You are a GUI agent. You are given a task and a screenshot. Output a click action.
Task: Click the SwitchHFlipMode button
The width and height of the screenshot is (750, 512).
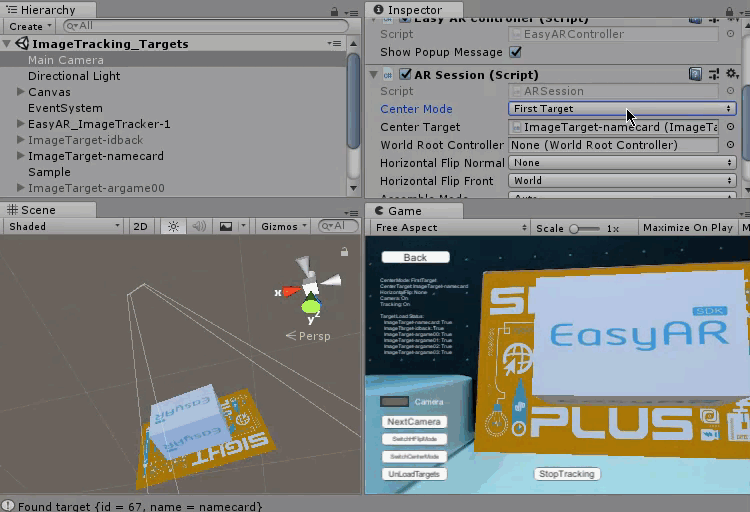[x=414, y=439]
